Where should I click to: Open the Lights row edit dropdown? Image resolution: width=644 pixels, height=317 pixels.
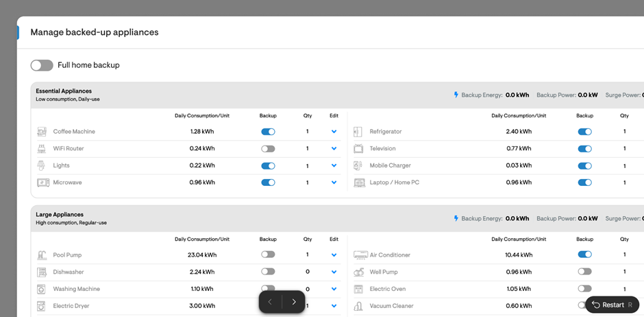(x=334, y=165)
